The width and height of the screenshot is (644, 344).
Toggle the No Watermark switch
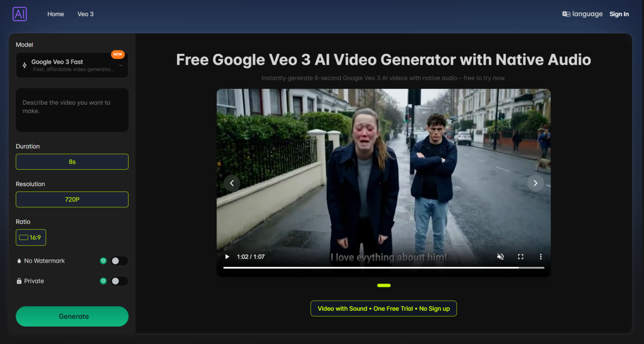(119, 261)
